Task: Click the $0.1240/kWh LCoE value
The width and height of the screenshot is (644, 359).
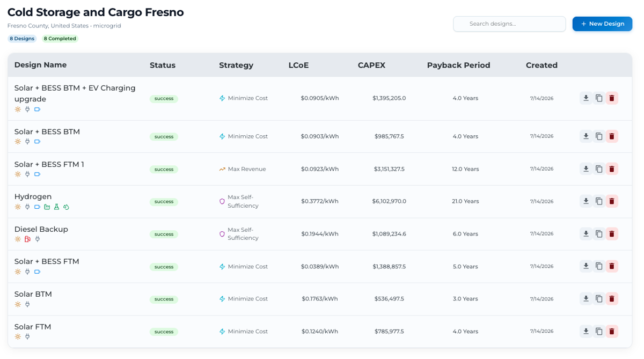Action: point(320,332)
